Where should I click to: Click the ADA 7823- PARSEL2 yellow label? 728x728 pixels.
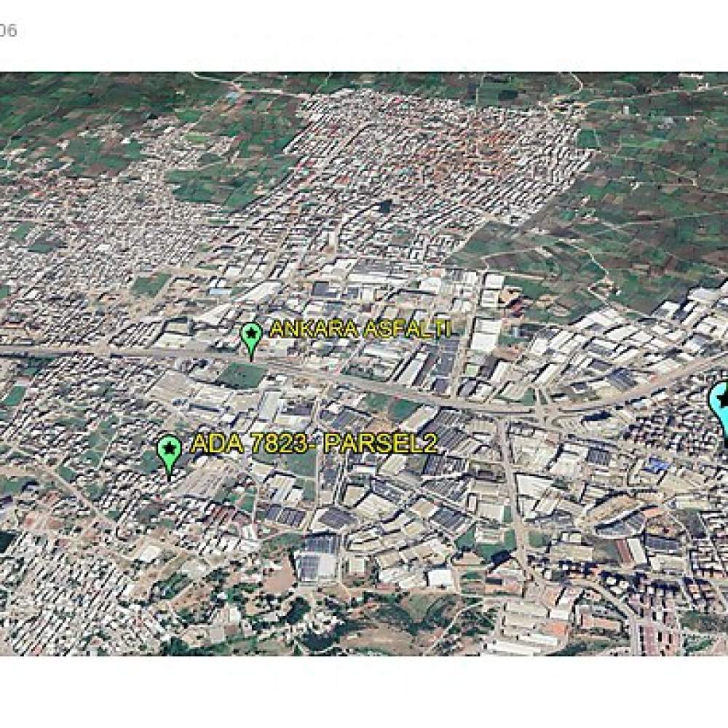tap(314, 443)
